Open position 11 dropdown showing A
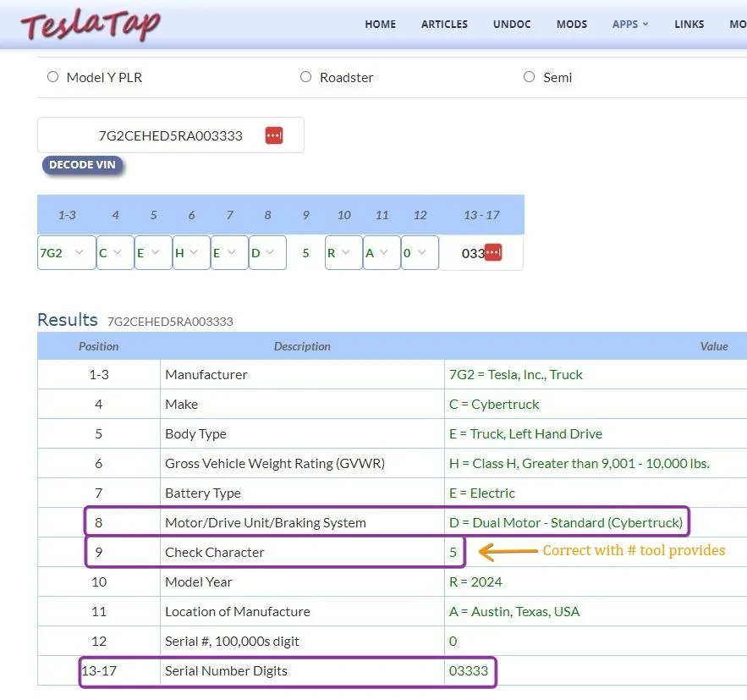 (382, 252)
